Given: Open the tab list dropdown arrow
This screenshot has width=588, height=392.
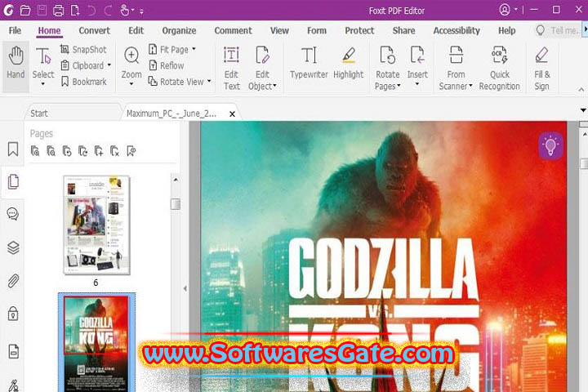Looking at the screenshot, I should click(583, 110).
